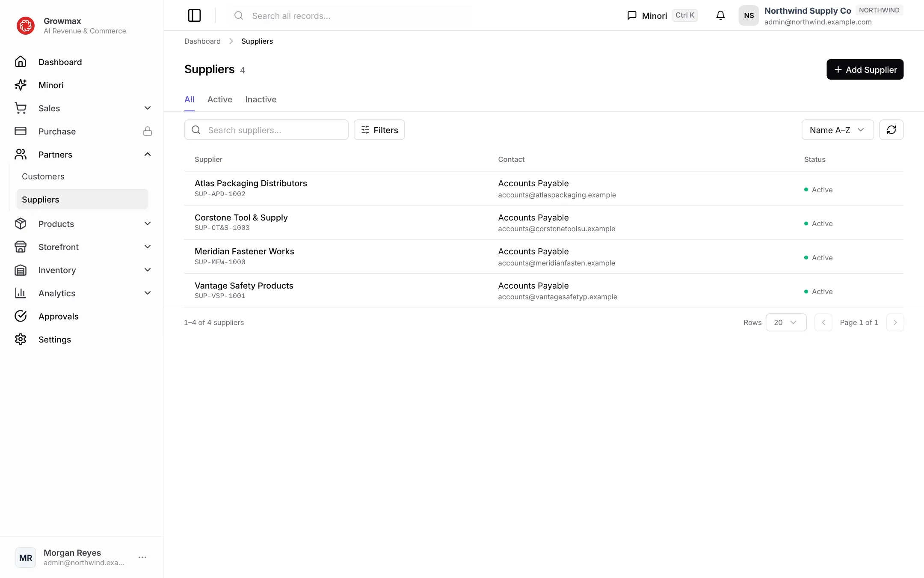Expand the Sales menu chevron
The height and width of the screenshot is (578, 924).
point(148,108)
